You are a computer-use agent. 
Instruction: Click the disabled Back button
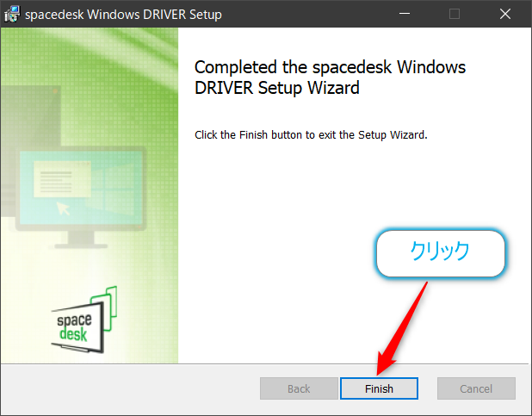coord(299,388)
